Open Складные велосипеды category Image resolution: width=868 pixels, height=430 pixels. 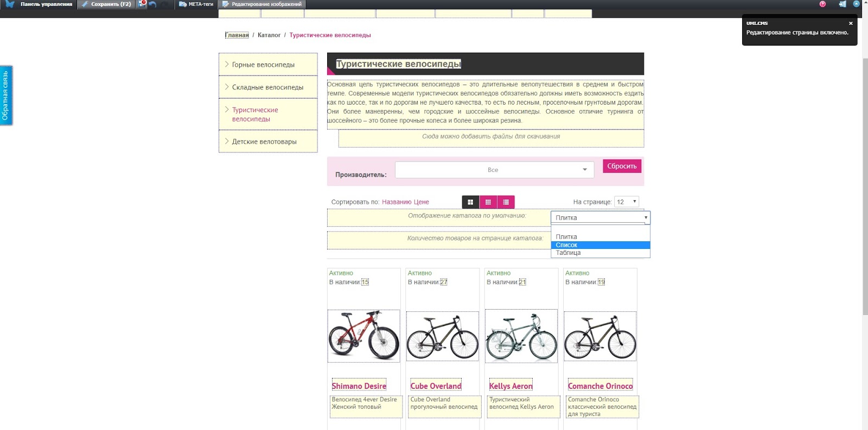(x=268, y=87)
